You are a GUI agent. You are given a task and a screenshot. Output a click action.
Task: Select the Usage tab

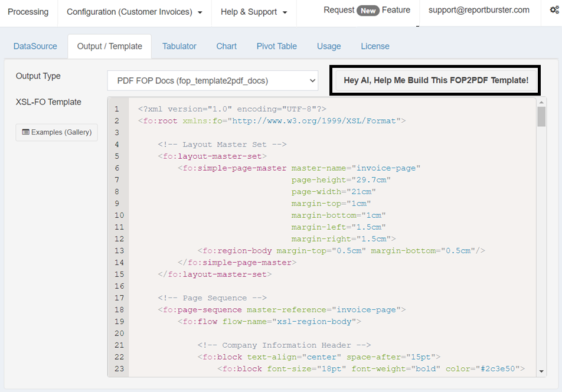(329, 46)
